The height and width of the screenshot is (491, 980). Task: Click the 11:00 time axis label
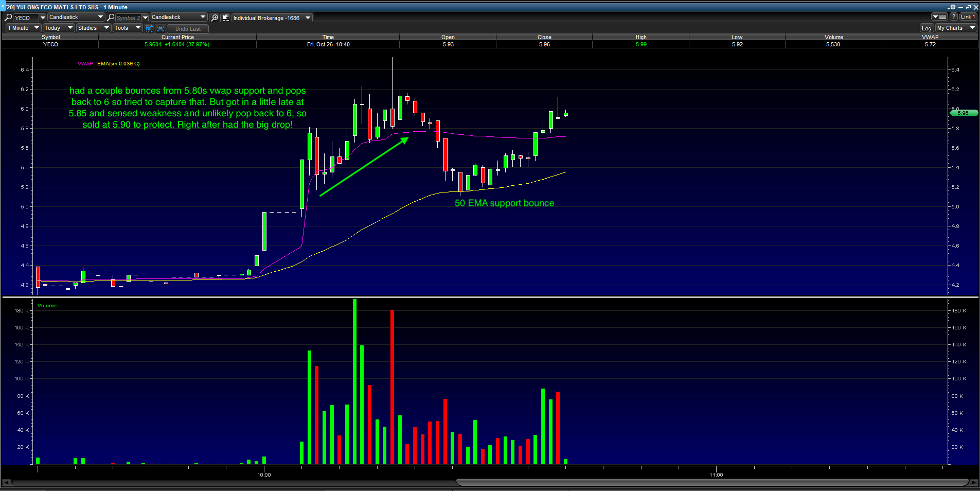click(x=716, y=475)
